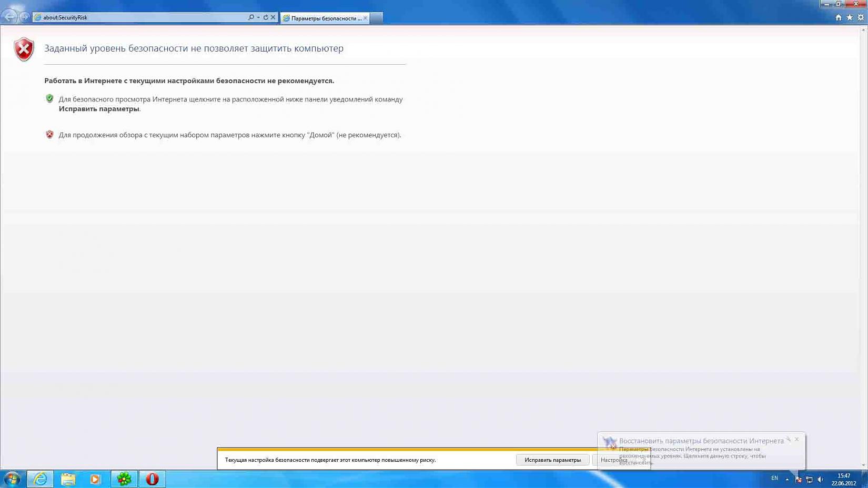The height and width of the screenshot is (488, 868).
Task: Click the small red shield beside the 'Домой' line
Action: (x=49, y=134)
